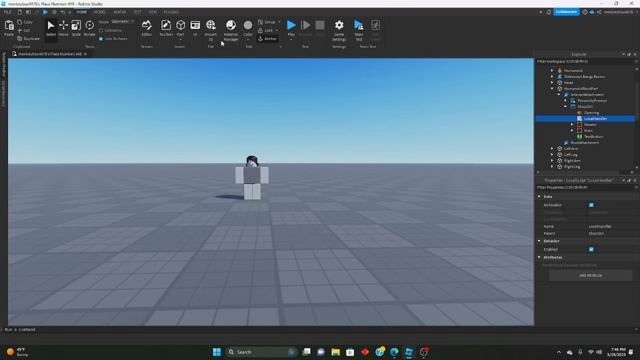Image resolution: width=640 pixels, height=360 pixels.
Task: Collapse the HumanoidRootPart tree item
Action: [552, 89]
